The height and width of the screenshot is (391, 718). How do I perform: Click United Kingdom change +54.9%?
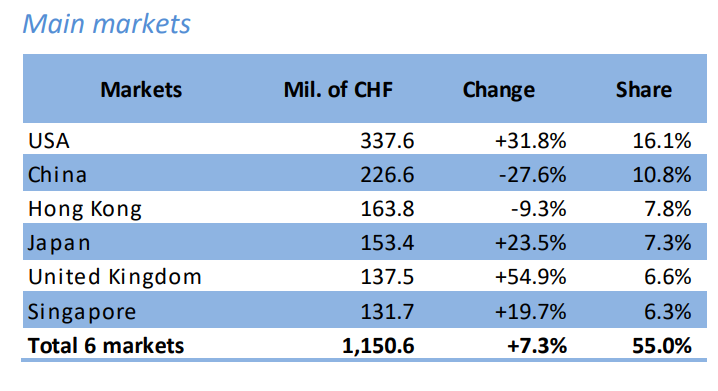tap(530, 277)
